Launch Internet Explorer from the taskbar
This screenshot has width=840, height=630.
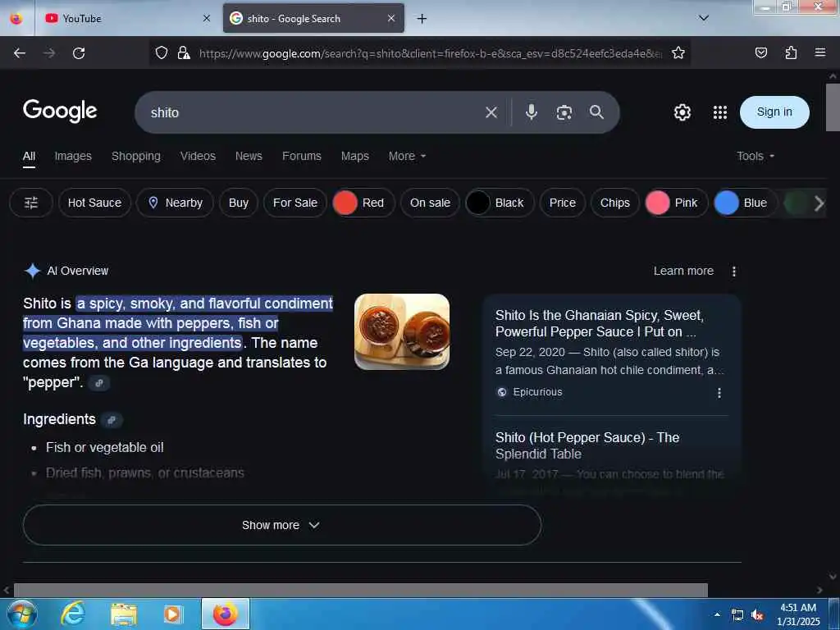[72, 614]
